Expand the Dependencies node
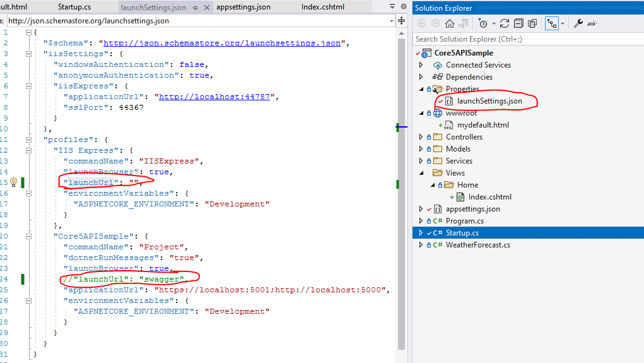 pos(421,77)
